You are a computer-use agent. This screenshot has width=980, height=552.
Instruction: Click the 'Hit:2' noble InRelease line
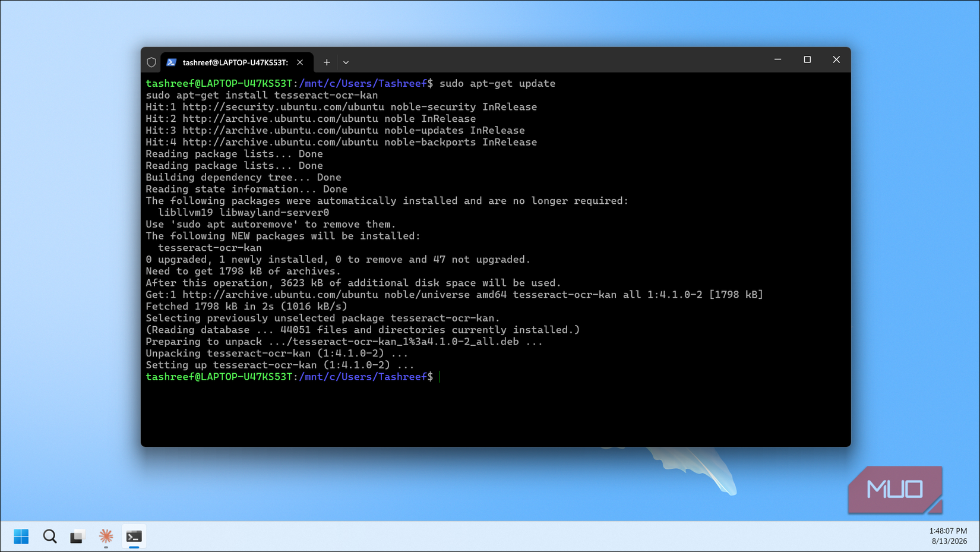click(x=311, y=119)
